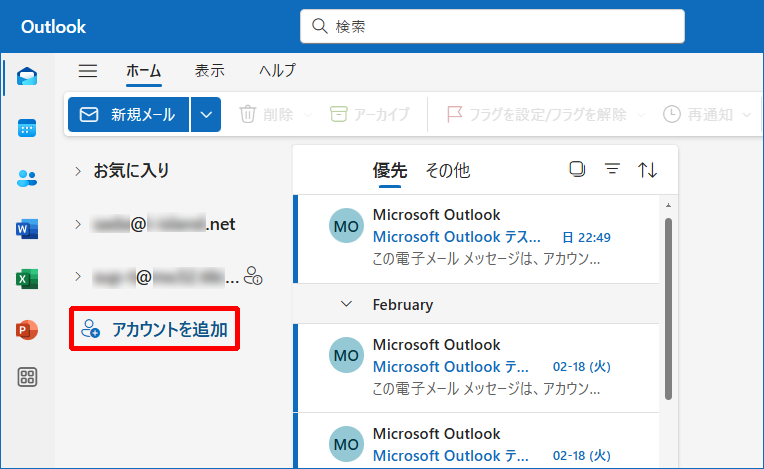Open the email received 日 22:49
This screenshot has width=764, height=469.
[478, 239]
